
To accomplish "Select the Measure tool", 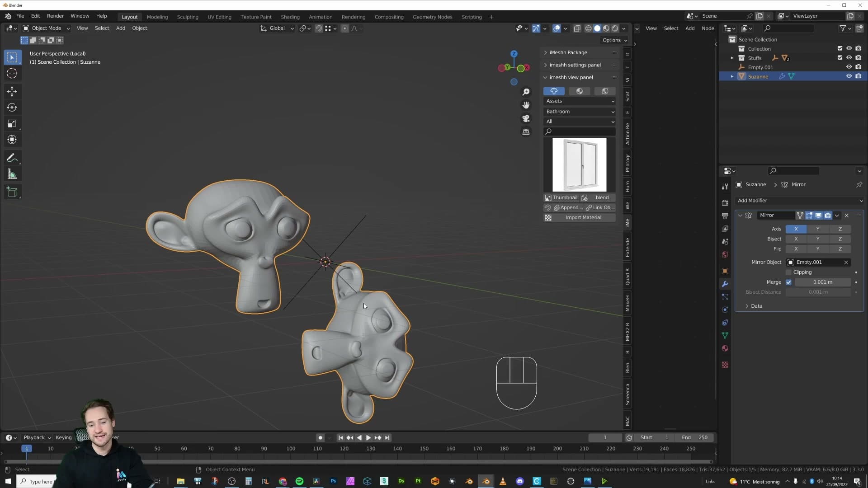I will (12, 174).
